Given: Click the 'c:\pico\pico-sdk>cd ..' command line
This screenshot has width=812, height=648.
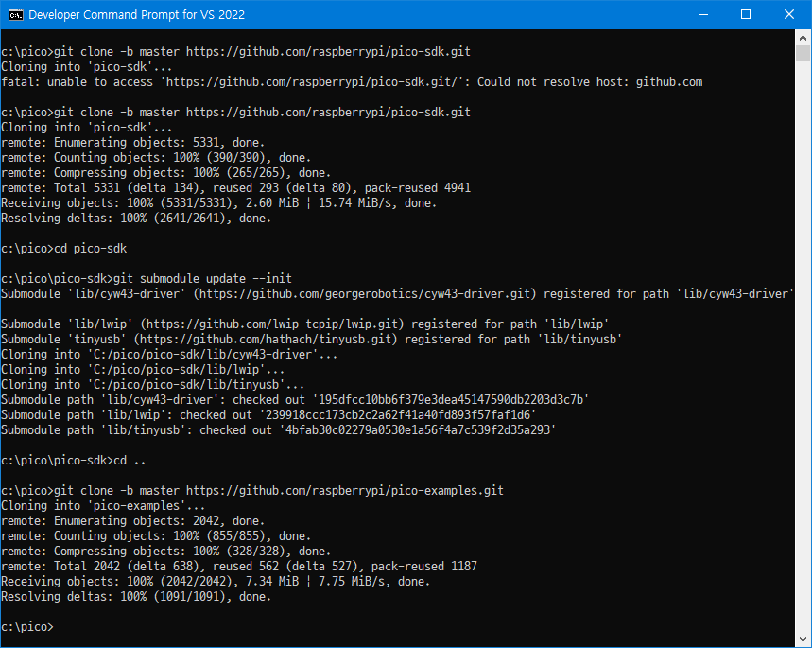Looking at the screenshot, I should pos(74,461).
